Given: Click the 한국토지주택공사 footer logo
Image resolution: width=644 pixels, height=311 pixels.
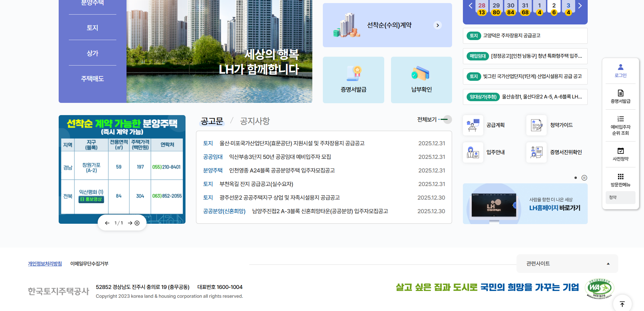Looking at the screenshot, I should (x=58, y=291).
